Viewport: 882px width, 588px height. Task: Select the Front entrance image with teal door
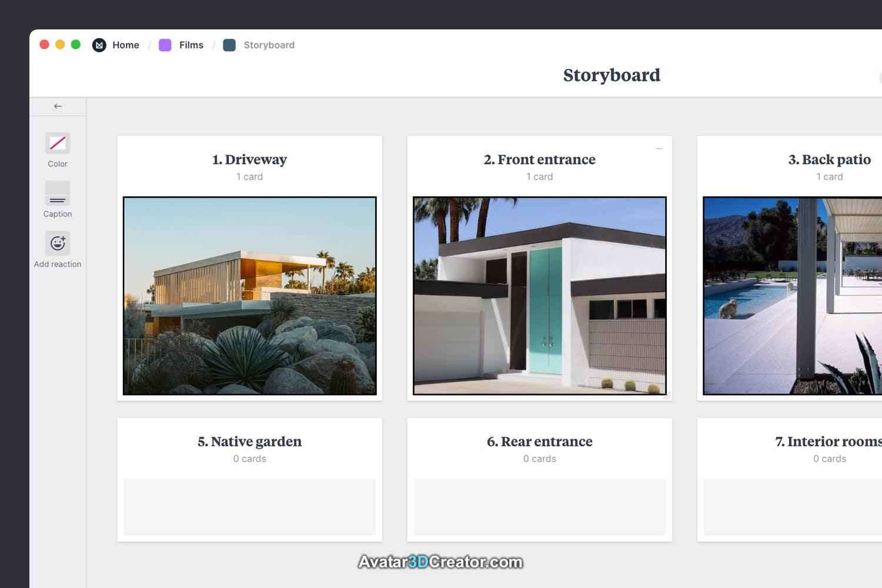point(540,296)
